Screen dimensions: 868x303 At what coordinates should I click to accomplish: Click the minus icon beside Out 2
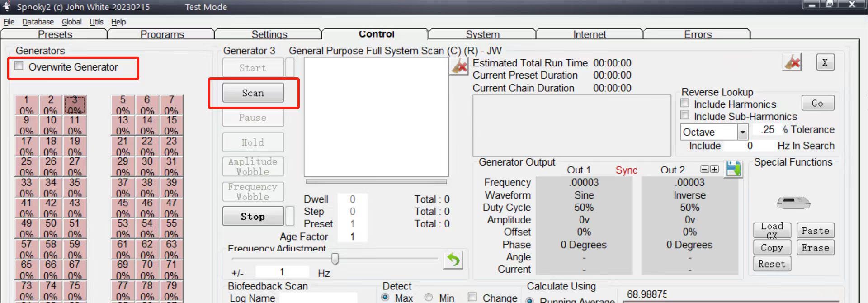(704, 169)
